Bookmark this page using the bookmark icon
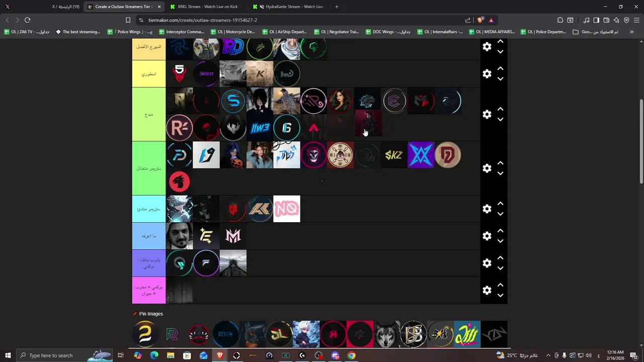The height and width of the screenshot is (362, 644). coord(128,20)
